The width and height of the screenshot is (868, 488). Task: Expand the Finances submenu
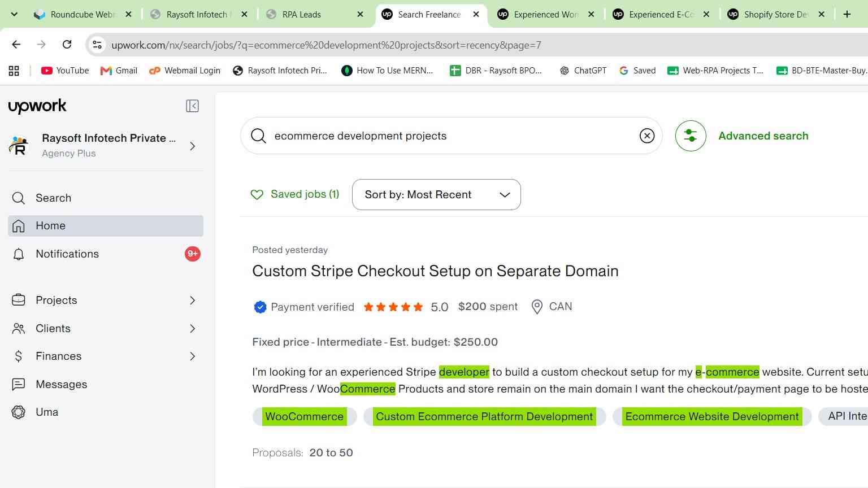192,356
